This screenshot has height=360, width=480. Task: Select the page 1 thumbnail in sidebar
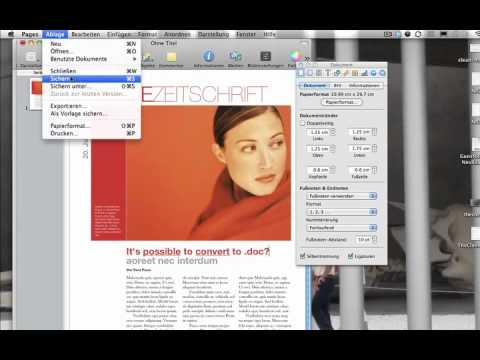[36, 94]
